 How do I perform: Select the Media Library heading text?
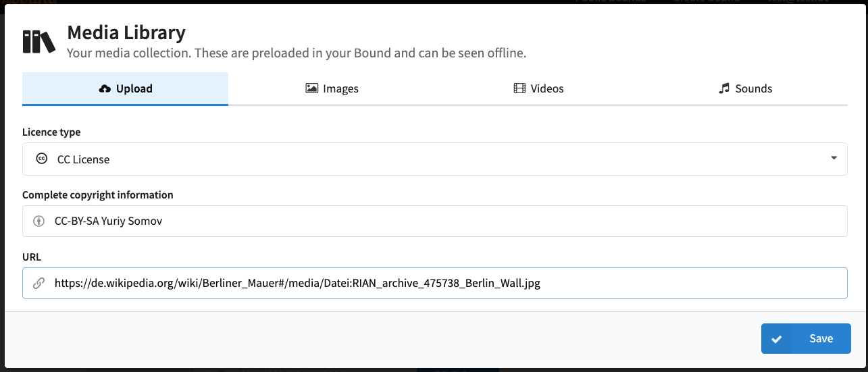tap(126, 32)
